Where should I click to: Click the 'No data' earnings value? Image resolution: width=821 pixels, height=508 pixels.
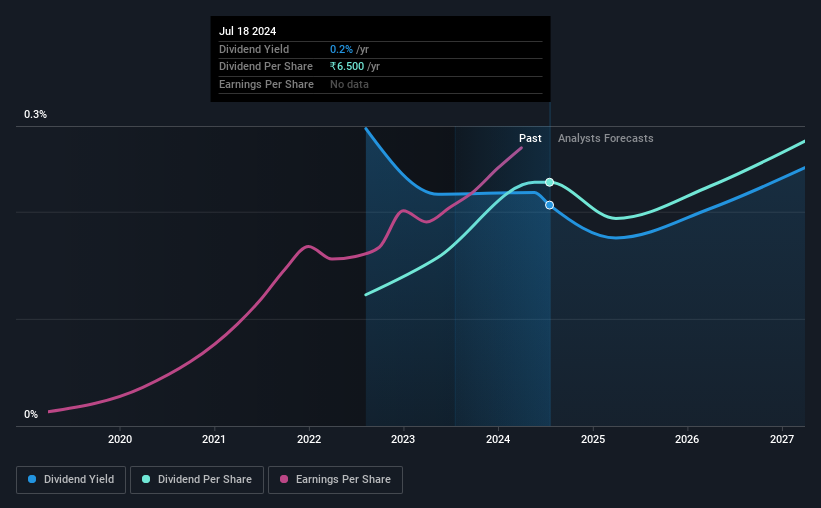[349, 84]
